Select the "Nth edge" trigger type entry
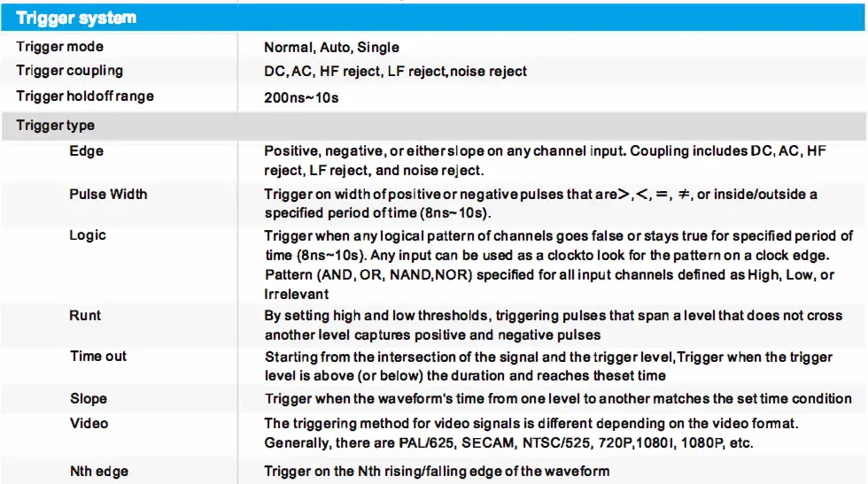The width and height of the screenshot is (868, 484). pyautogui.click(x=99, y=472)
